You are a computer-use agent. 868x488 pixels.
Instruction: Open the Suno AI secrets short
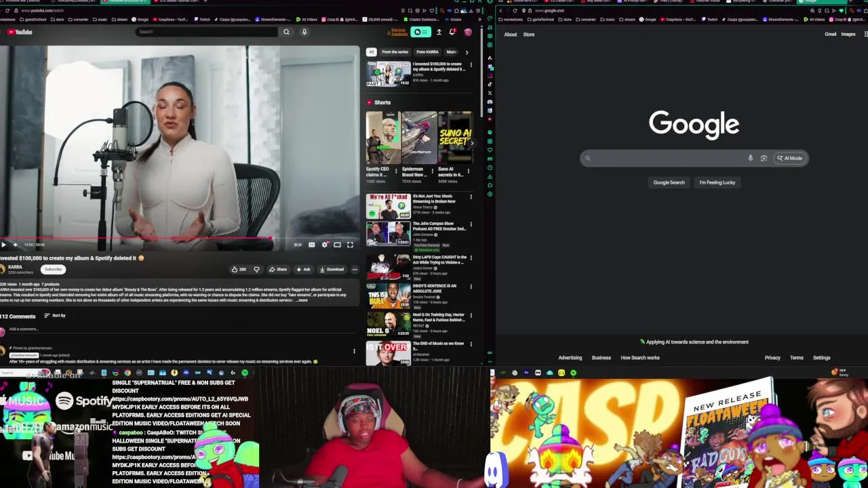pos(454,138)
